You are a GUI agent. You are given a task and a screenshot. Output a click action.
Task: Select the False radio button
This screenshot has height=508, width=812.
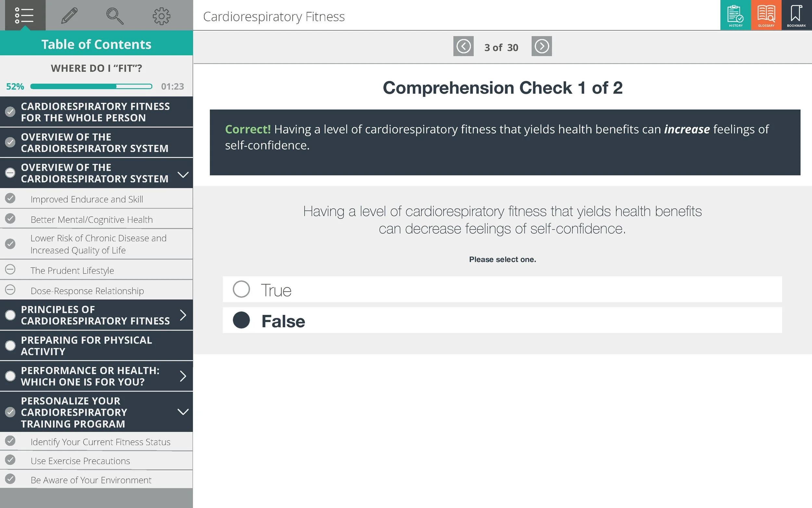click(x=241, y=320)
